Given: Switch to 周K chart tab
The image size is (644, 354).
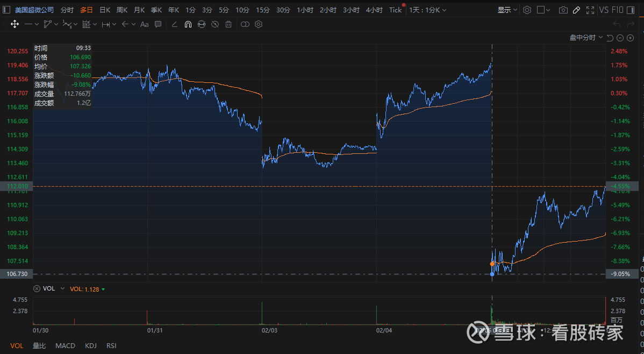Looking at the screenshot, I should point(122,10).
